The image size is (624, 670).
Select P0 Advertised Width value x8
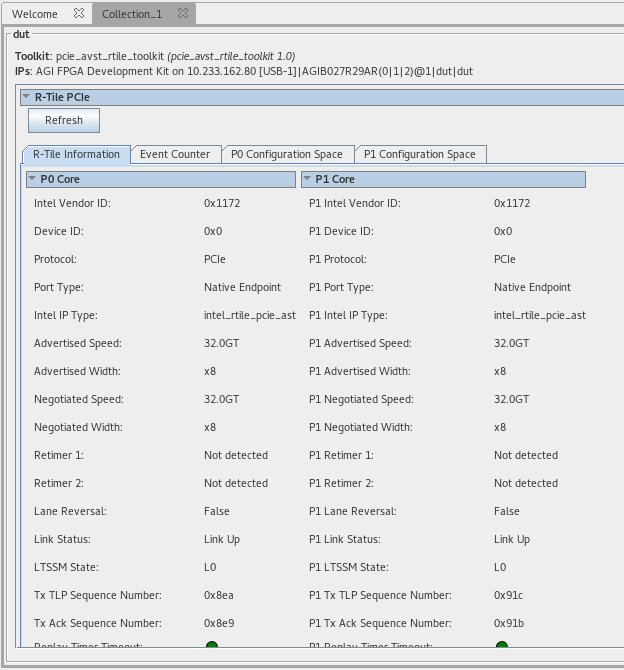point(210,371)
